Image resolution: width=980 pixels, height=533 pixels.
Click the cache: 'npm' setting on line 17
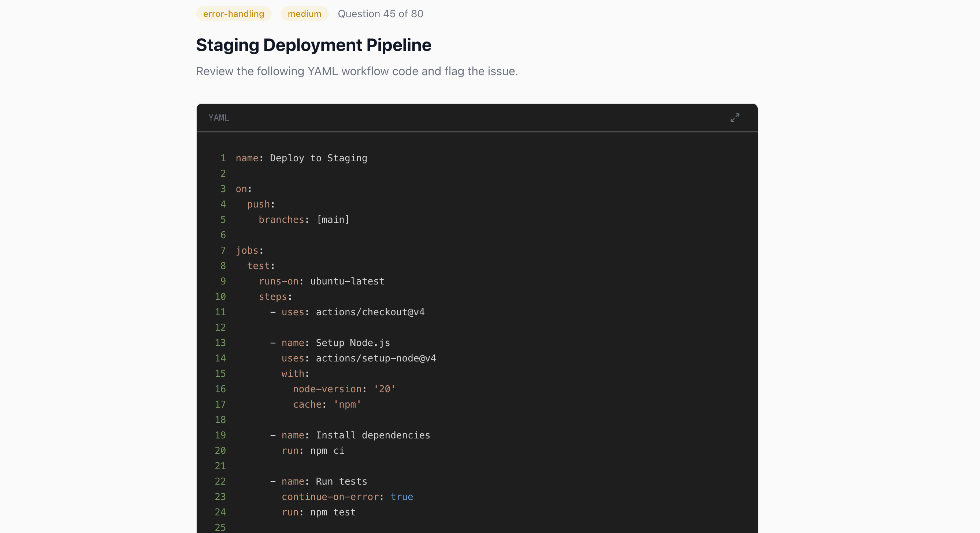(x=327, y=404)
